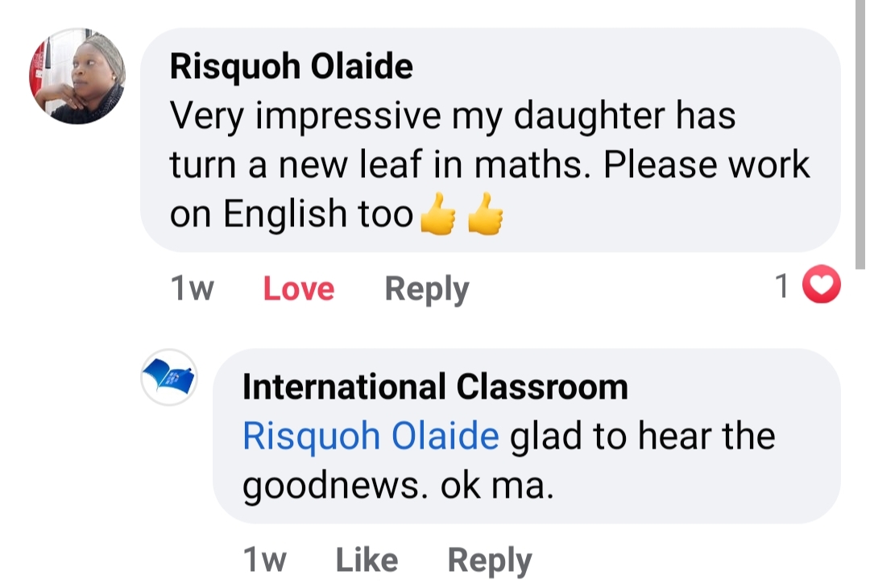The height and width of the screenshot is (588, 870).
Task: Open the Risquoh Olaide commenter name
Action: tap(291, 67)
